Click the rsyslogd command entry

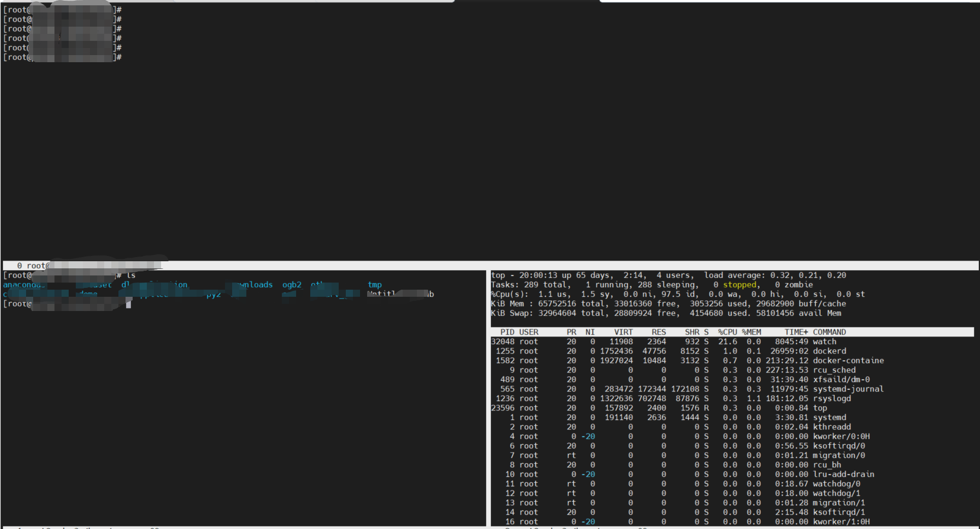[832, 399]
